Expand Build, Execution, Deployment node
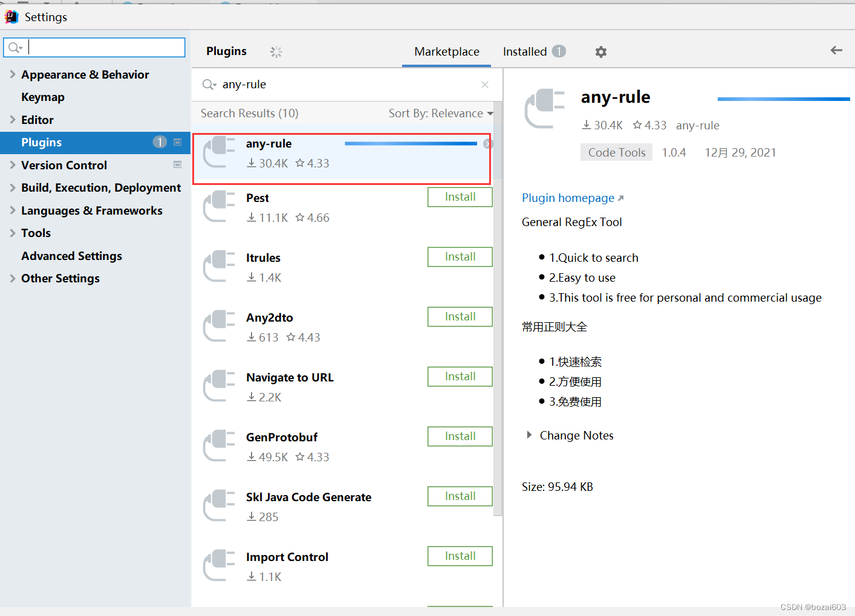Screen dimensions: 855x616 (x=13, y=187)
